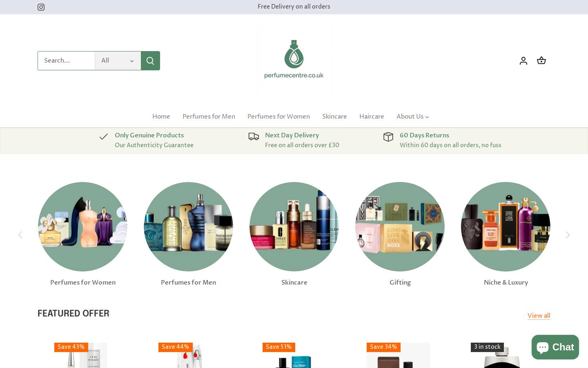This screenshot has height=368, width=588.
Task: Click the Perfumes for Men category label
Action: [188, 283]
